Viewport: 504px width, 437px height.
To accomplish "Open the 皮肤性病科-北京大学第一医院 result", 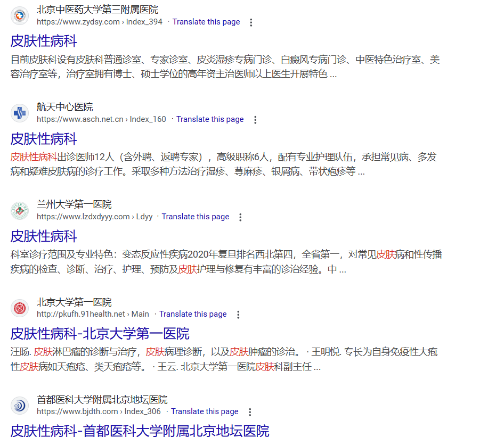I will [x=100, y=334].
